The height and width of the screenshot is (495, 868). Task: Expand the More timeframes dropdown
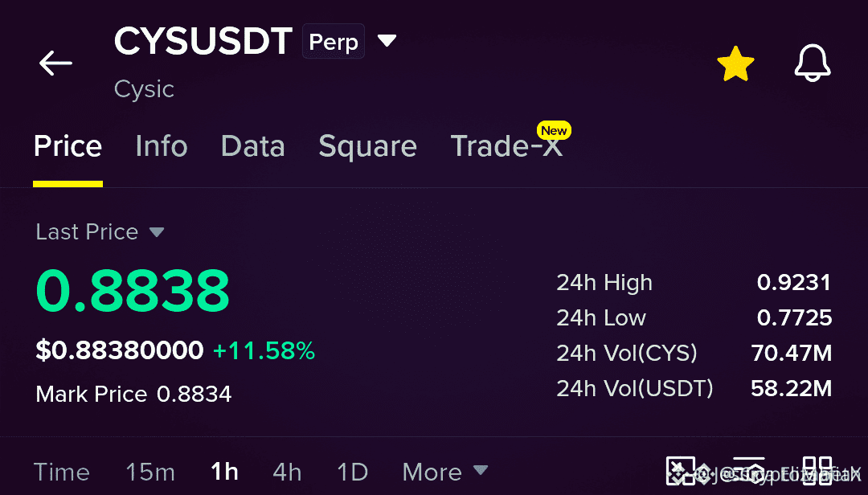coord(445,472)
